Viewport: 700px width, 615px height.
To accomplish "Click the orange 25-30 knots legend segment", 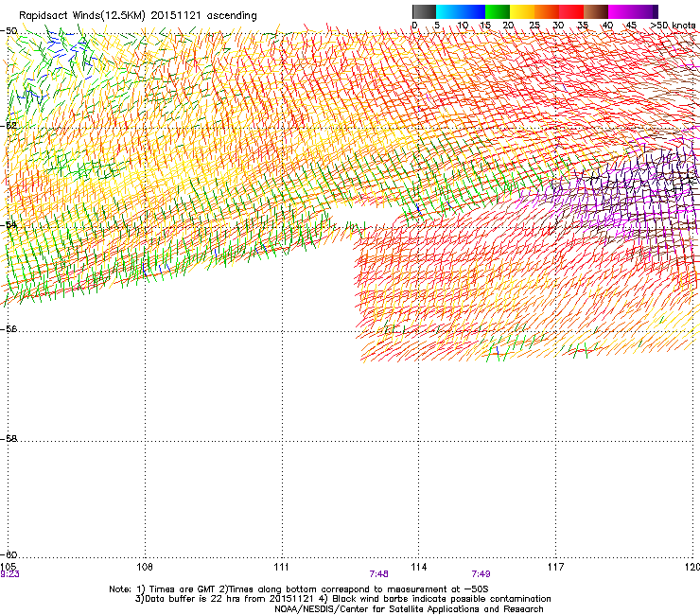I will pyautogui.click(x=547, y=11).
